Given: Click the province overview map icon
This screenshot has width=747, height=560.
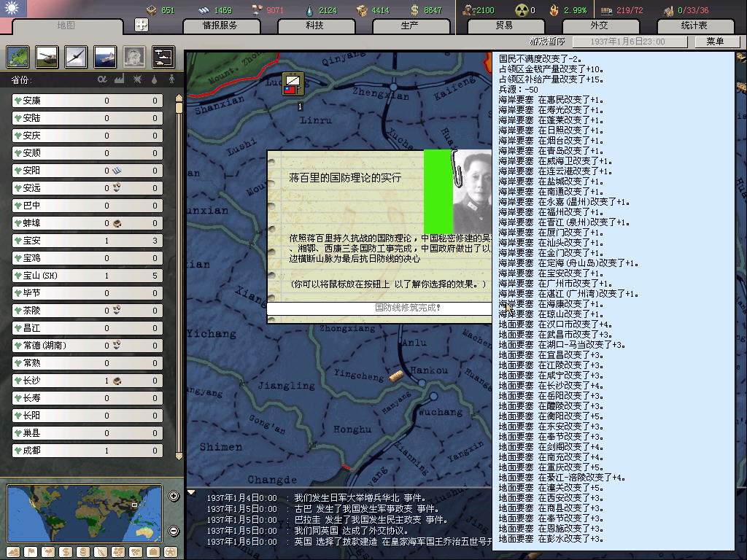Looking at the screenshot, I should coord(18,56).
